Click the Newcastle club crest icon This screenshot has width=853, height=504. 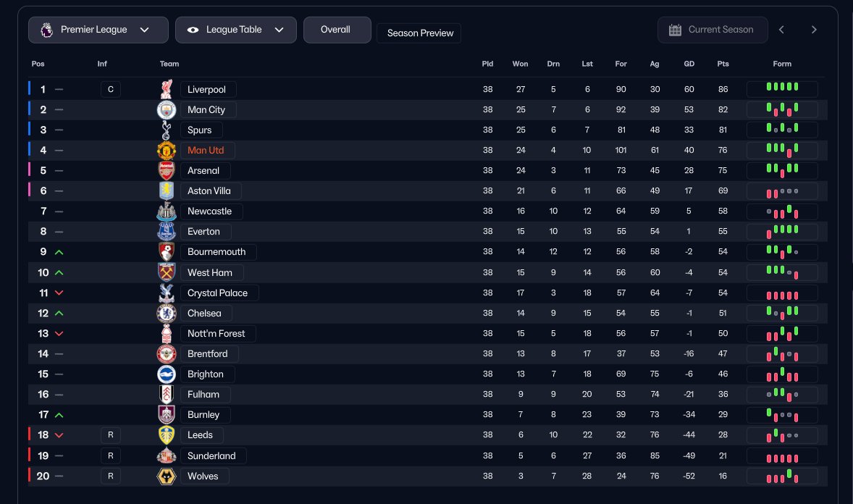pos(167,211)
